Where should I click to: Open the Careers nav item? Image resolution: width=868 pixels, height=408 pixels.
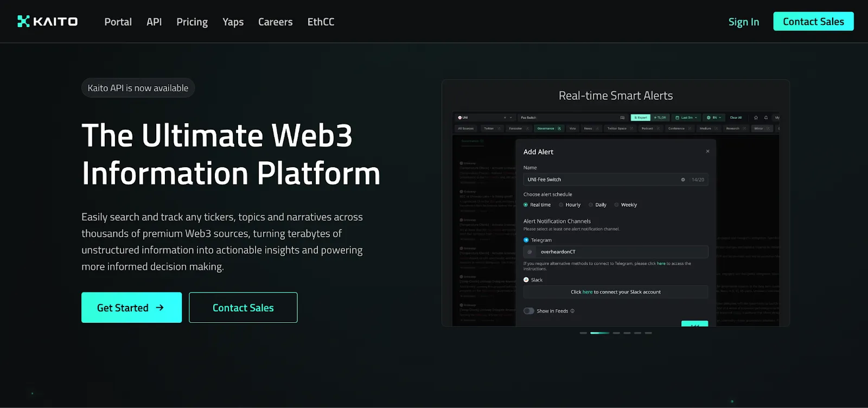[x=275, y=22]
